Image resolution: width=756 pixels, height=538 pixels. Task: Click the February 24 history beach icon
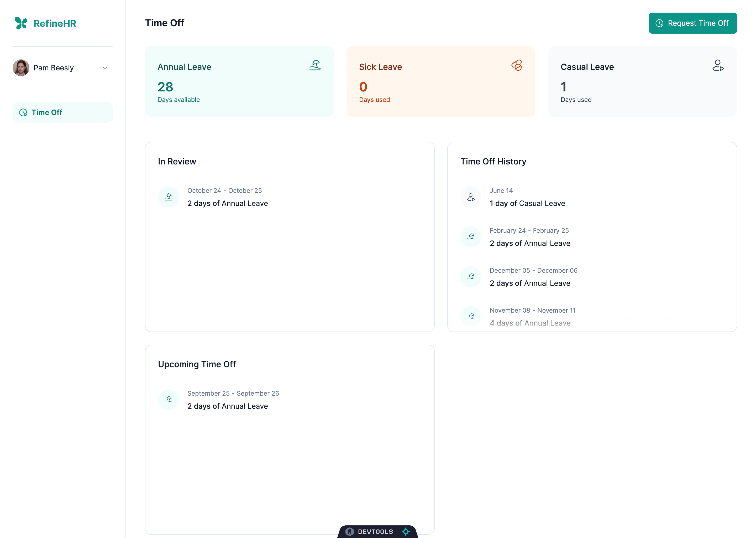[471, 237]
